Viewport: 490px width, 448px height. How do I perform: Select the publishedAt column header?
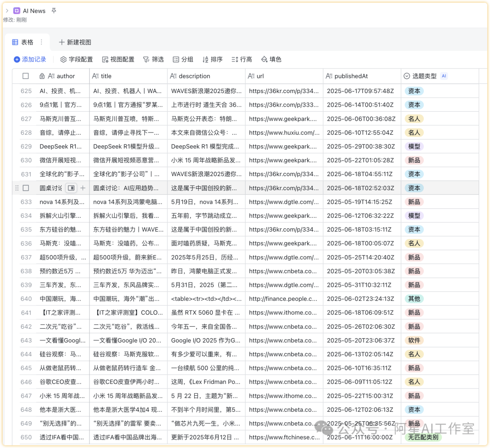pyautogui.click(x=362, y=76)
